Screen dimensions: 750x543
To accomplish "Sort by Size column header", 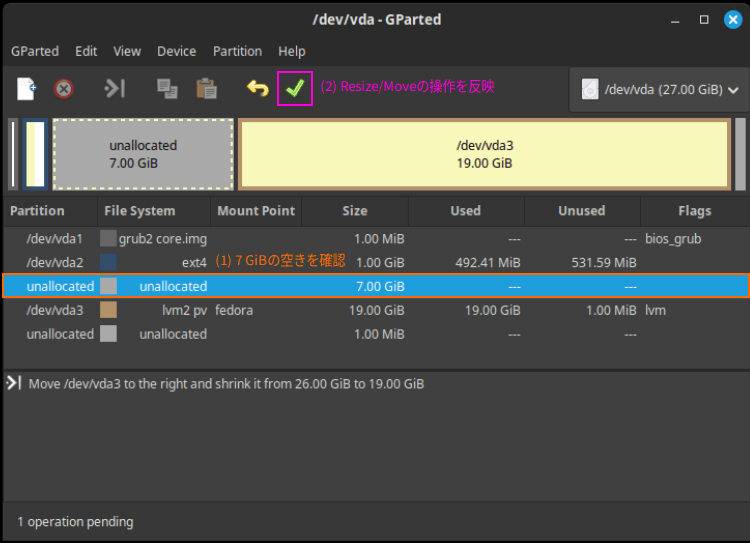I will click(355, 211).
